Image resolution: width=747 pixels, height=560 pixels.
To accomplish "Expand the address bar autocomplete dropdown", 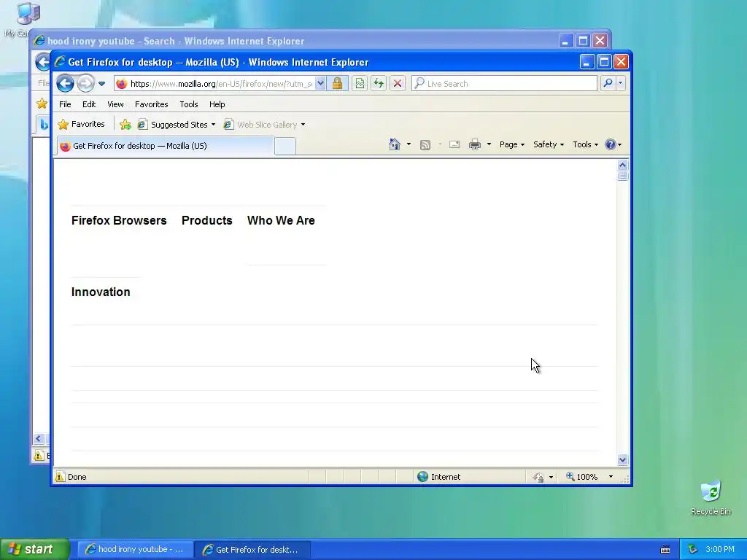I will (321, 83).
